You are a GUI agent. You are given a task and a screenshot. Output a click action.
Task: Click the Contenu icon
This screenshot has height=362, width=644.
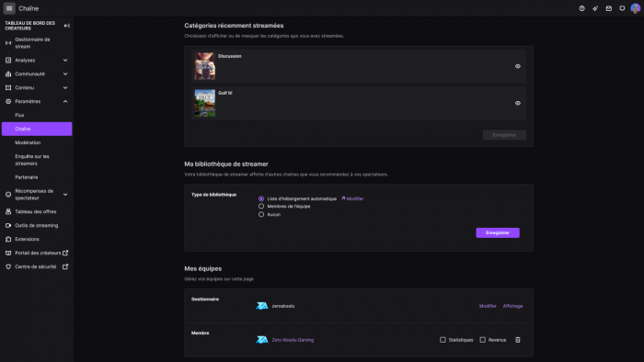8,87
